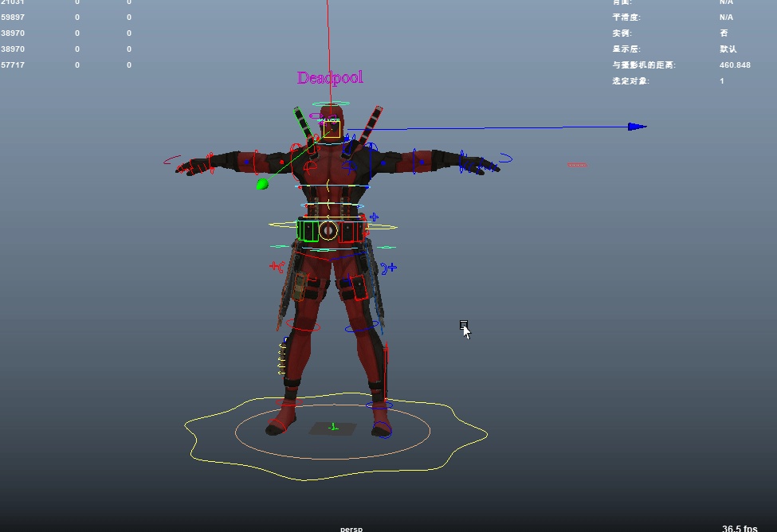Click the 显示层 label
The height and width of the screenshot is (532, 777).
click(x=626, y=49)
